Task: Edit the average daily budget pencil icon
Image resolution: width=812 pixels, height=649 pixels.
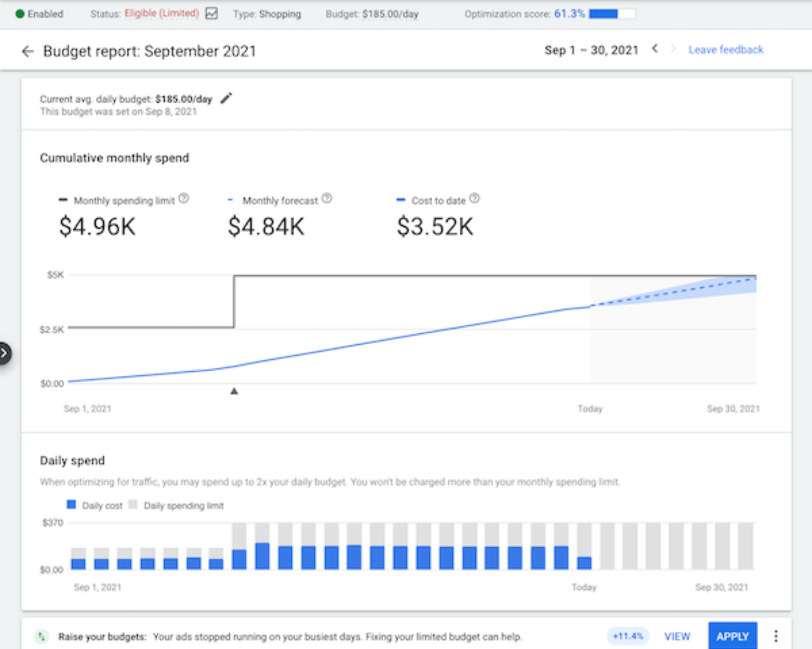Action: click(x=226, y=98)
